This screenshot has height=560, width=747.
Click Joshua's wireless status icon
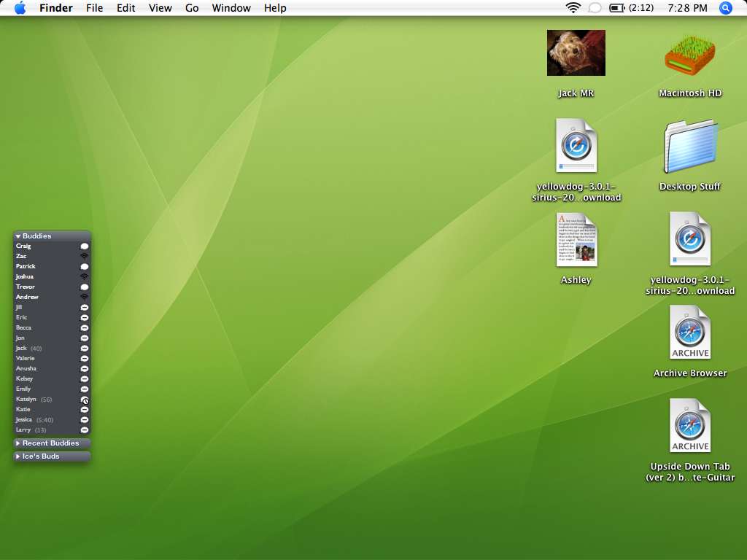pos(85,276)
